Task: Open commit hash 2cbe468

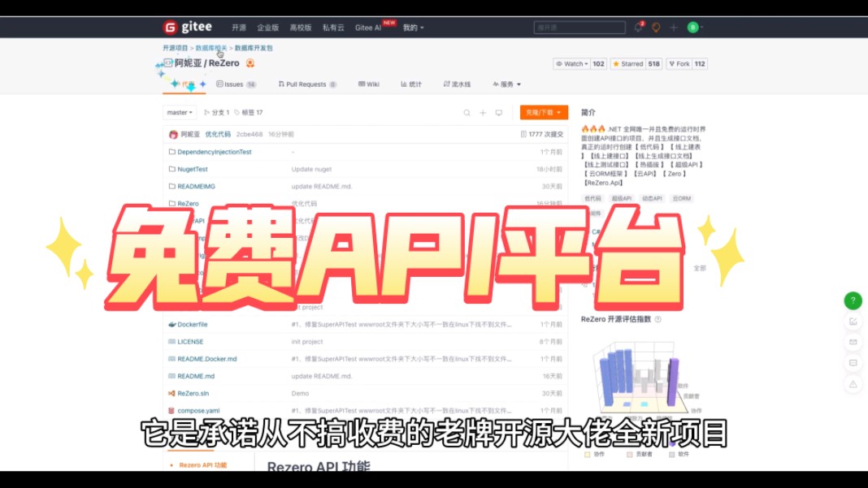Action: coord(250,135)
